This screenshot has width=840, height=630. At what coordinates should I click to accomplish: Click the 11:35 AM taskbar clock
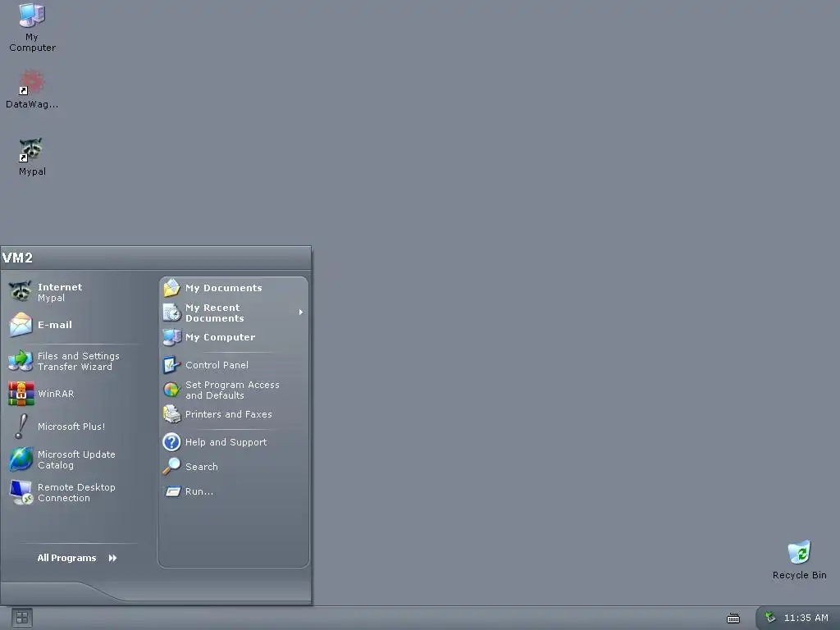click(x=806, y=618)
